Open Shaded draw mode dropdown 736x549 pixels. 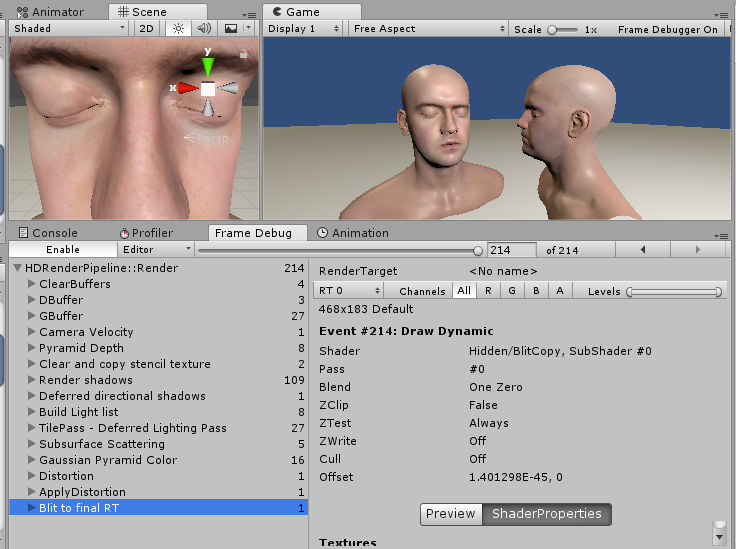(69, 29)
